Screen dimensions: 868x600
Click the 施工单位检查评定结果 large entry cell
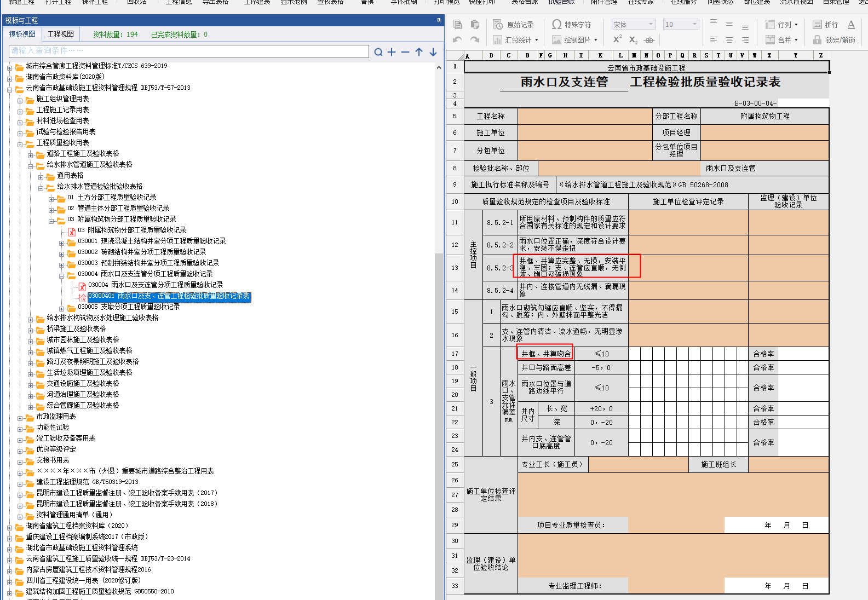coord(673,495)
